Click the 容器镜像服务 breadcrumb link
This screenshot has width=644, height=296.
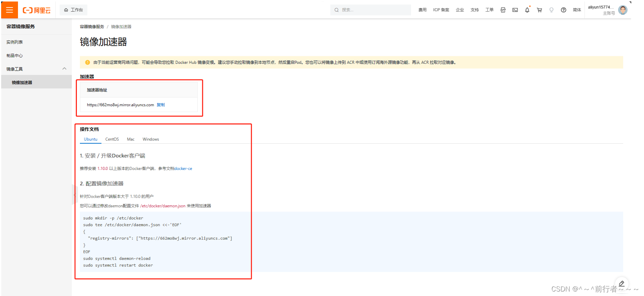coord(92,27)
